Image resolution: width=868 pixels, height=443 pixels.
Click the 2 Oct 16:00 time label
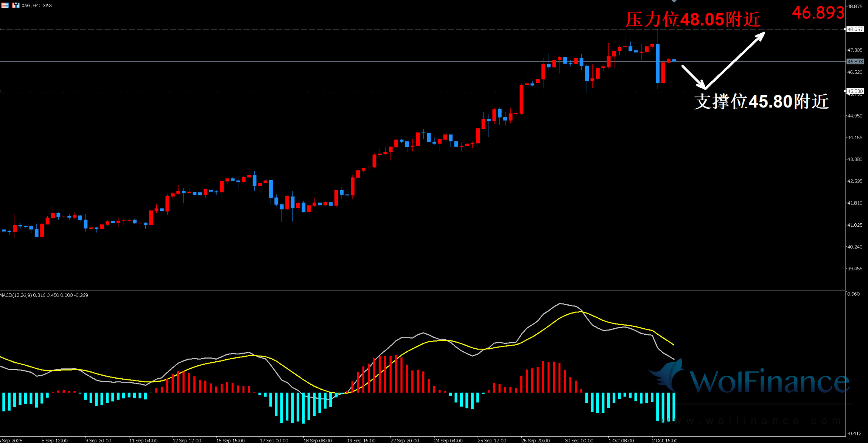pyautogui.click(x=664, y=440)
